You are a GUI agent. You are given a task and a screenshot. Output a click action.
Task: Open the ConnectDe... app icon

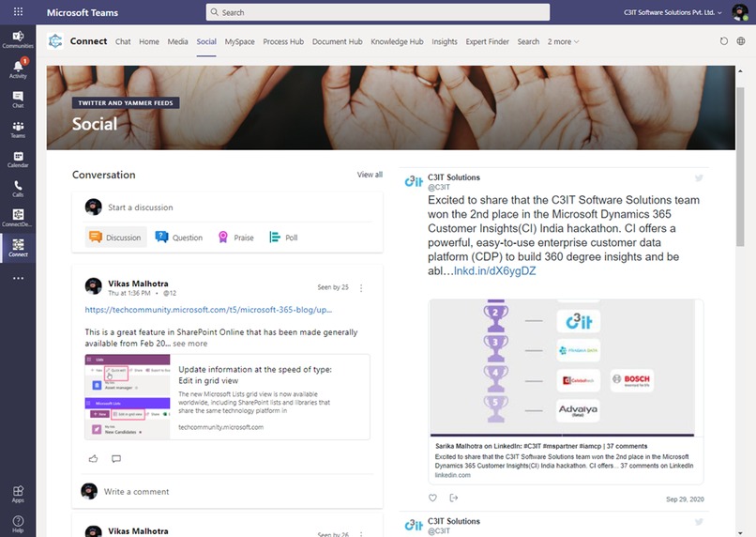18,218
